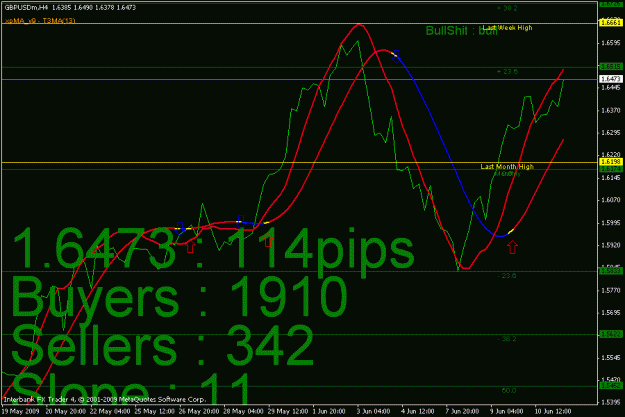This screenshot has width=625, height=417.
Task: Click the green 1.5833 price tag
Action: click(x=611, y=271)
